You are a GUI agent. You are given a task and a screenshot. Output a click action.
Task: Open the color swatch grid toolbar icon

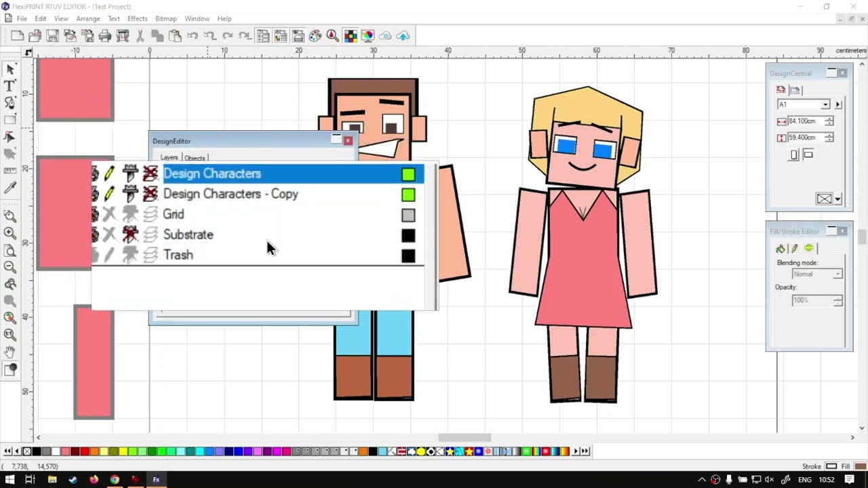coord(350,36)
